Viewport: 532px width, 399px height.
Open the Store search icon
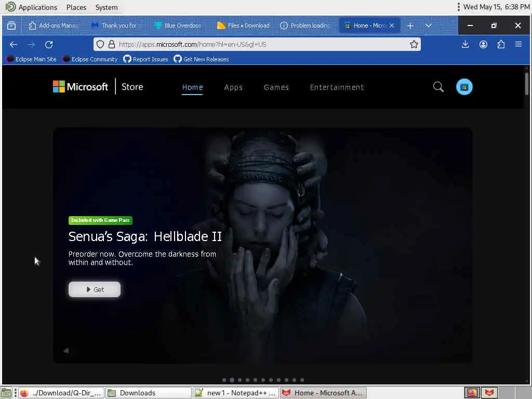click(438, 87)
